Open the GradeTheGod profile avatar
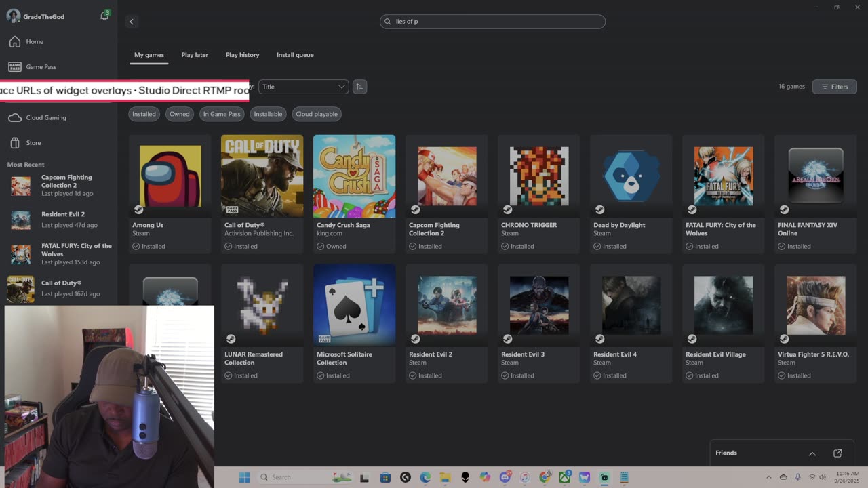This screenshot has width=868, height=488. (13, 16)
